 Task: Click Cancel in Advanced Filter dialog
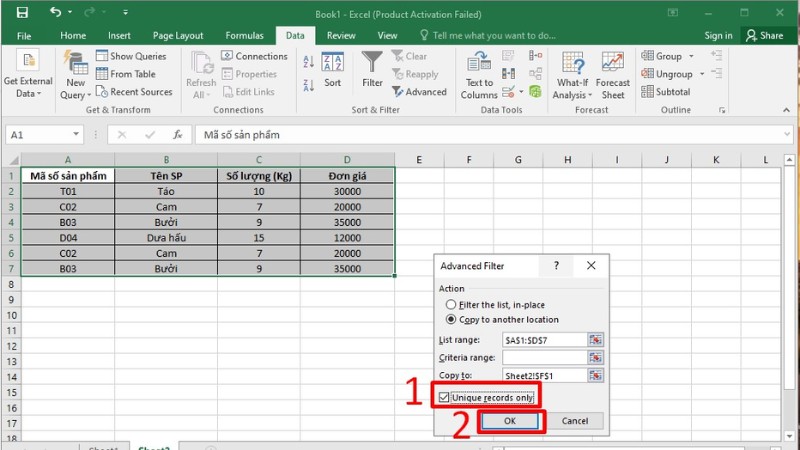coord(575,421)
